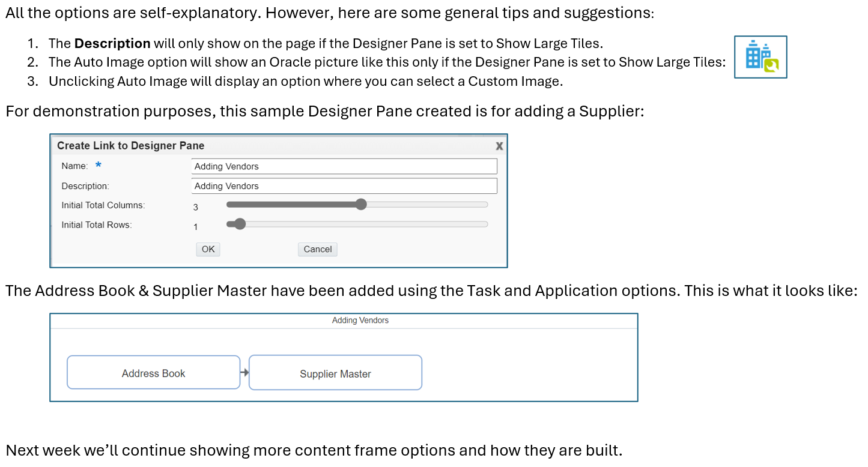Viewport: 868px width, 467px height.
Task: Open the Address Book tile
Action: [153, 373]
